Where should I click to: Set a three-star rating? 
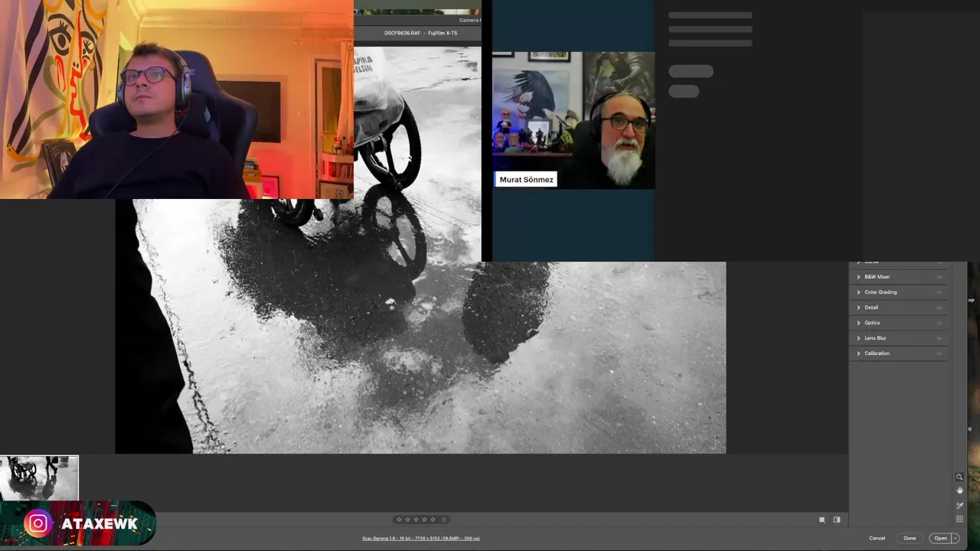pyautogui.click(x=416, y=520)
